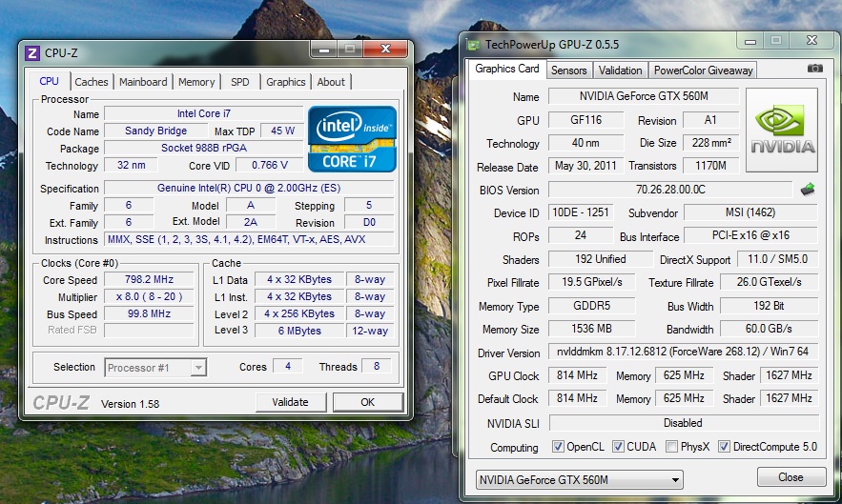Click the Level 2 value 4 x 256 KBytes
Image resolution: width=842 pixels, height=504 pixels.
coord(299,314)
